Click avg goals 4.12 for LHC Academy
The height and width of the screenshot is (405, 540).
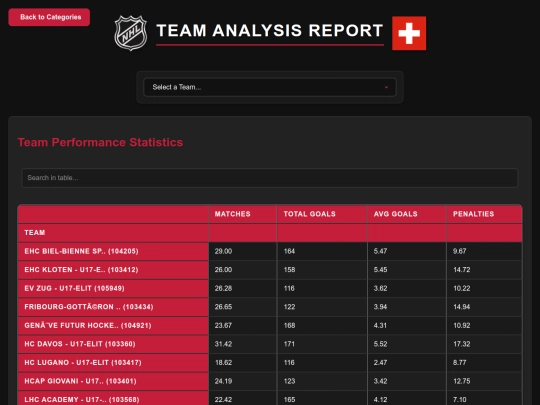pyautogui.click(x=380, y=400)
